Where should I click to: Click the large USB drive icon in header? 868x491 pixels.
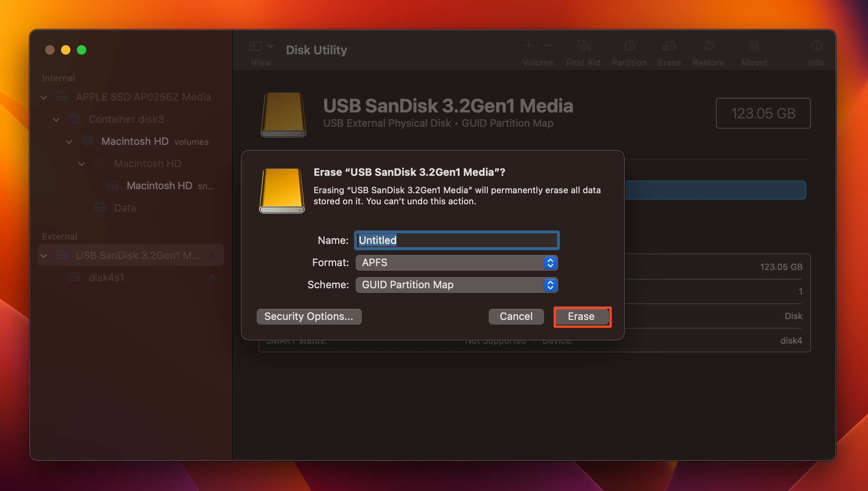pos(284,115)
